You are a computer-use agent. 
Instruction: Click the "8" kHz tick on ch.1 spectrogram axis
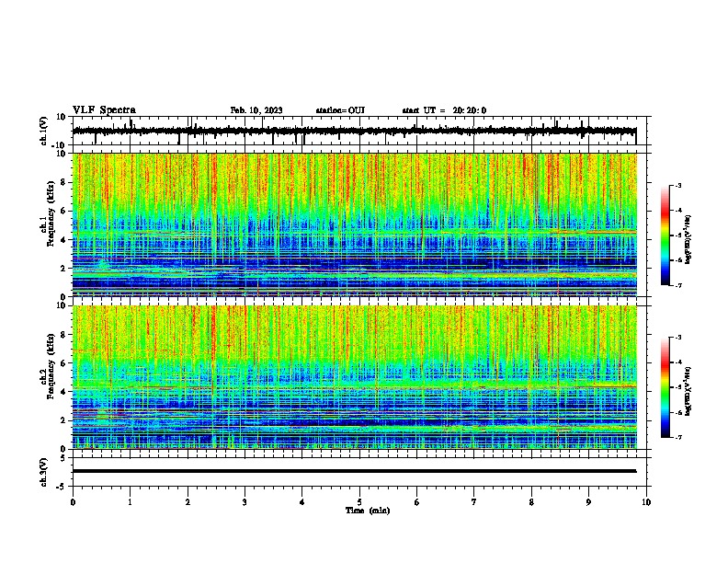(63, 182)
